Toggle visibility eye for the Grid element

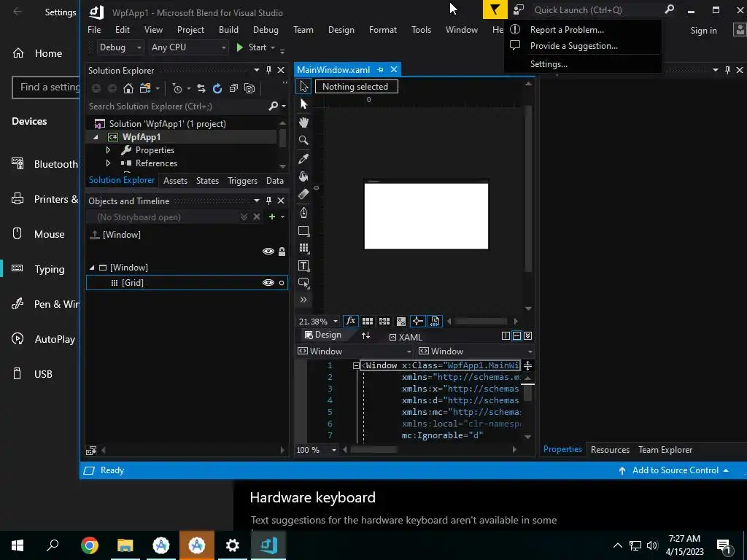pyautogui.click(x=268, y=283)
